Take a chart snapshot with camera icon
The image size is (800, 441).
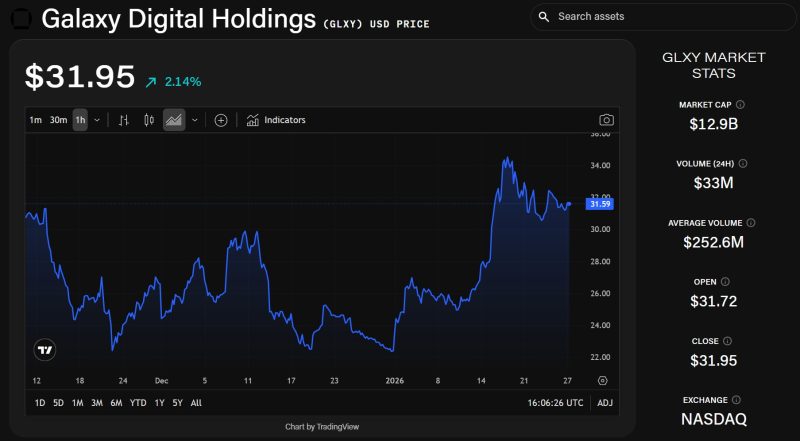[x=606, y=120]
